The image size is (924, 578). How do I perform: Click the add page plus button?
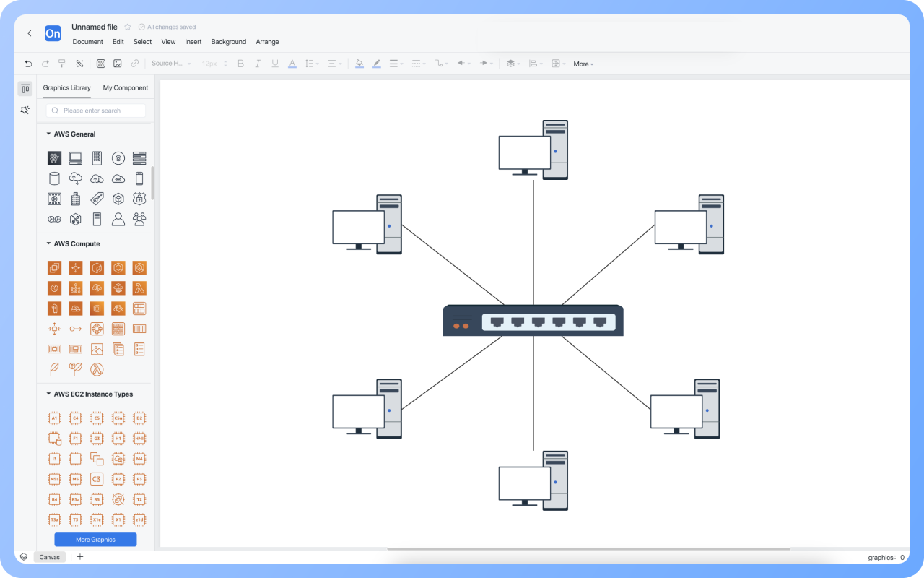(x=80, y=557)
